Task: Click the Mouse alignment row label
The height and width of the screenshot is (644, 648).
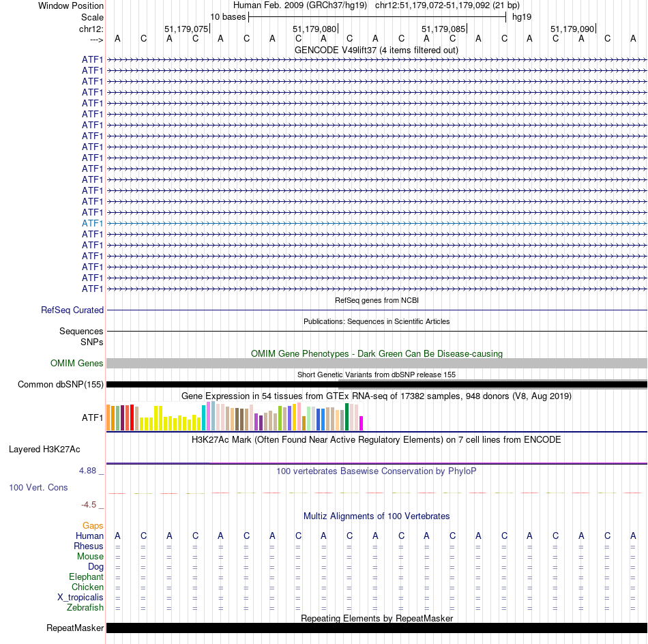Action: (x=90, y=557)
